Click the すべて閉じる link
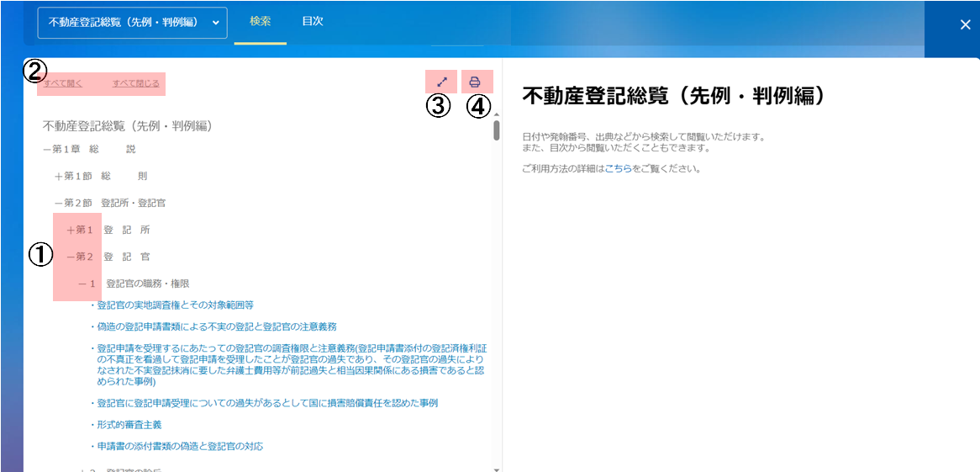Image resolution: width=980 pixels, height=472 pixels. coord(135,82)
